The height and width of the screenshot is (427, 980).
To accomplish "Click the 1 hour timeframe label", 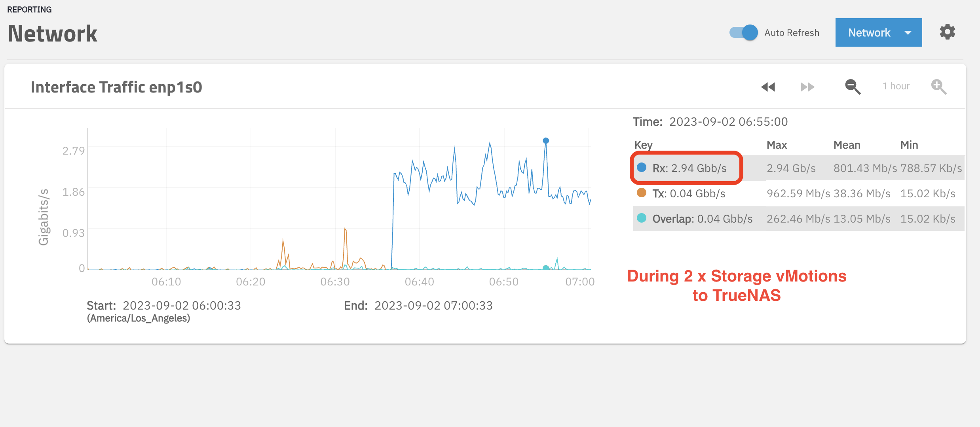I will (x=896, y=86).
